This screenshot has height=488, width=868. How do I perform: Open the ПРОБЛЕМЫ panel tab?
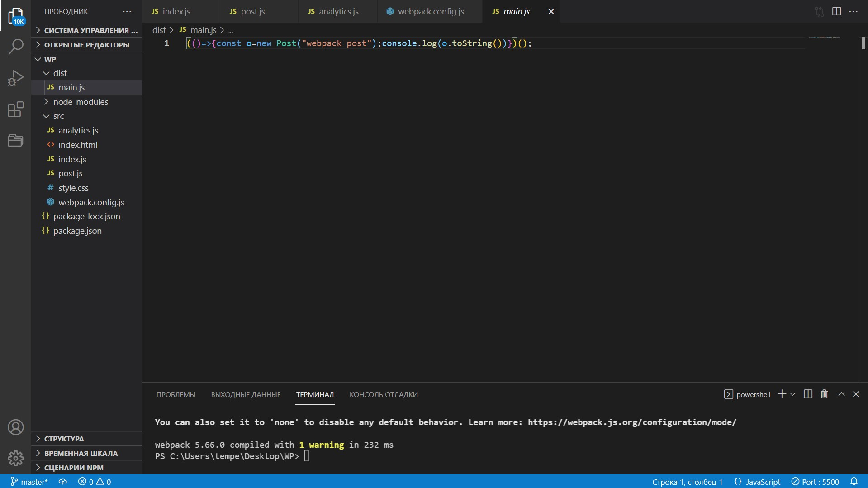tap(176, 394)
